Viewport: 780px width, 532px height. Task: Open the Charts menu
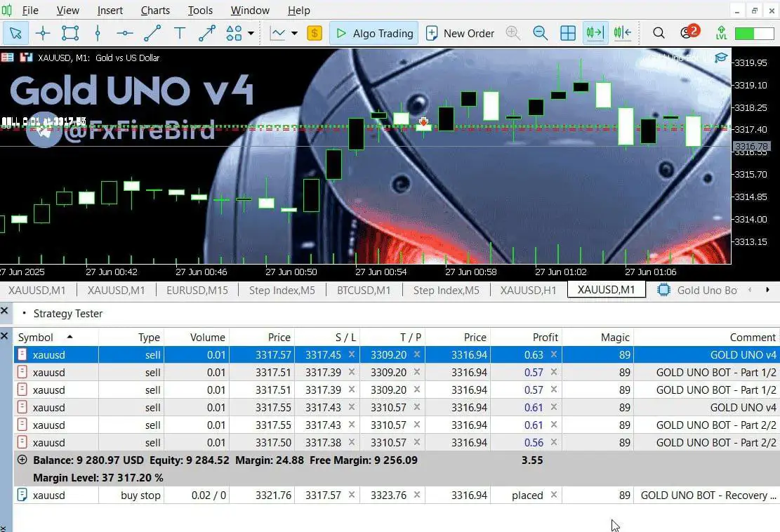pos(154,10)
